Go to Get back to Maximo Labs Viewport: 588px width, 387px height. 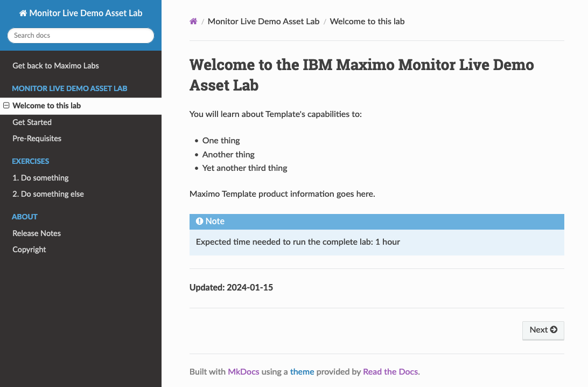[x=55, y=66]
